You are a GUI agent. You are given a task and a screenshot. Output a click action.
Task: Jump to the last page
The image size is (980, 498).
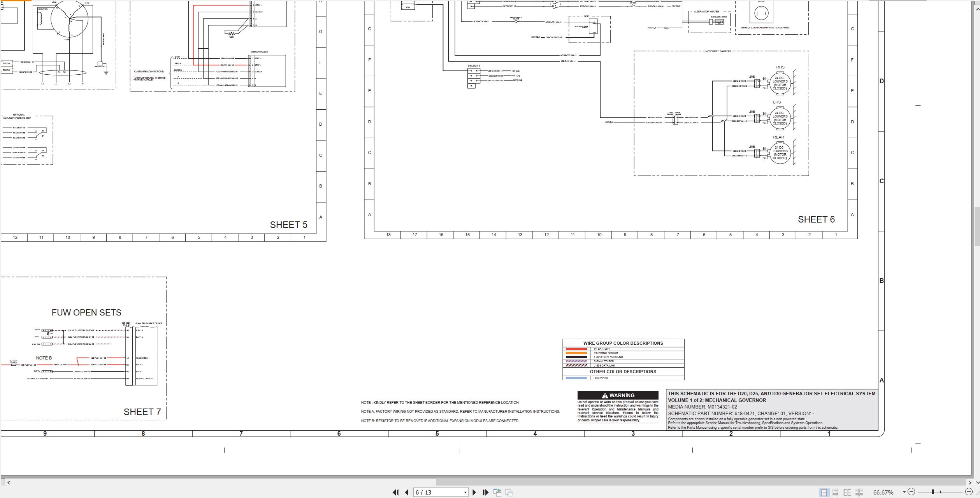tap(485, 492)
